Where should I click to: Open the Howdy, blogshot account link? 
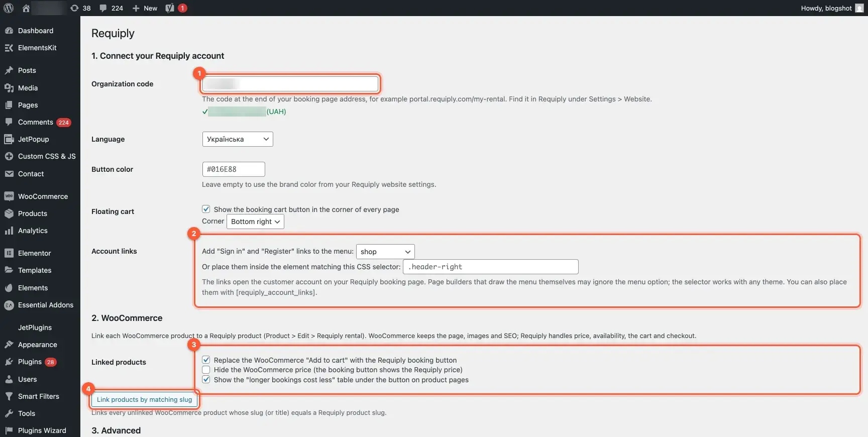(832, 8)
